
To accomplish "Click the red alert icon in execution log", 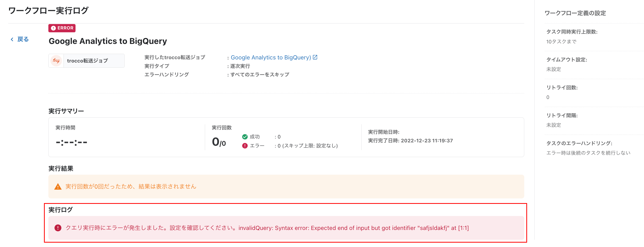I will click(58, 228).
